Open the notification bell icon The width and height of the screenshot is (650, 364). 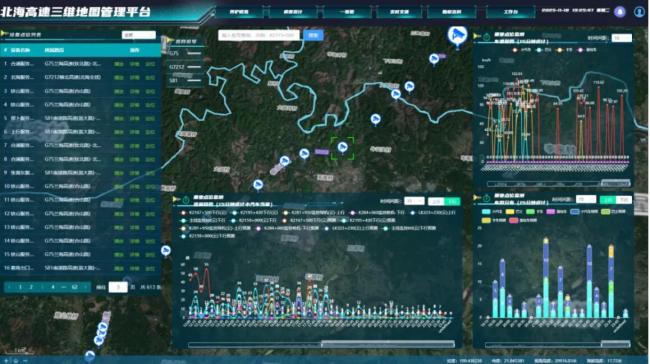[620, 12]
